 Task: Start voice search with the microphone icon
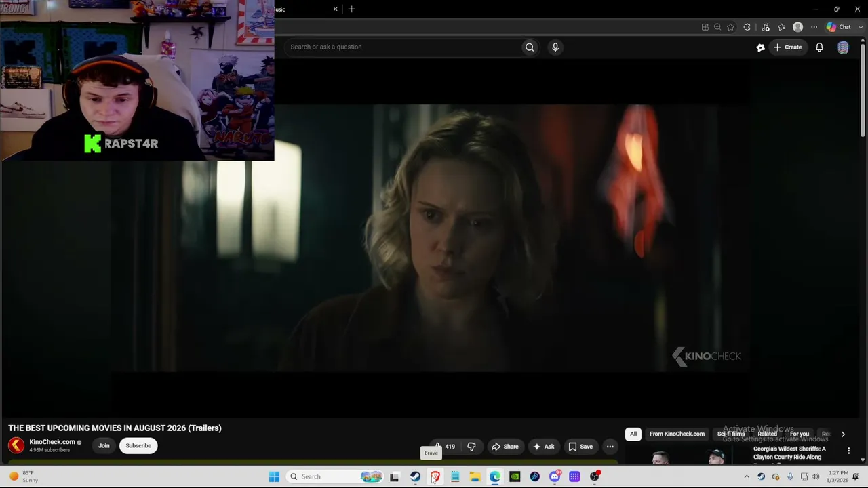click(555, 47)
